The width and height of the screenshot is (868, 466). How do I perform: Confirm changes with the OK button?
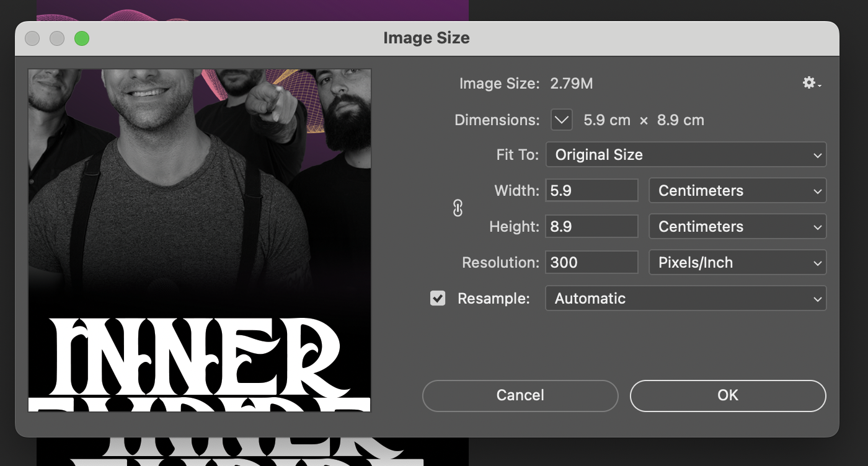point(728,395)
